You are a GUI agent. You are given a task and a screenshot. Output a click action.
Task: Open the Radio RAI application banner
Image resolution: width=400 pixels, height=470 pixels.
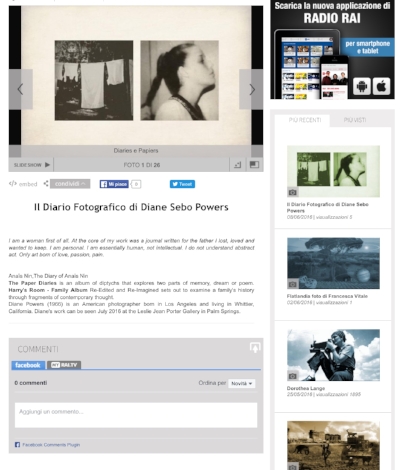(x=332, y=50)
